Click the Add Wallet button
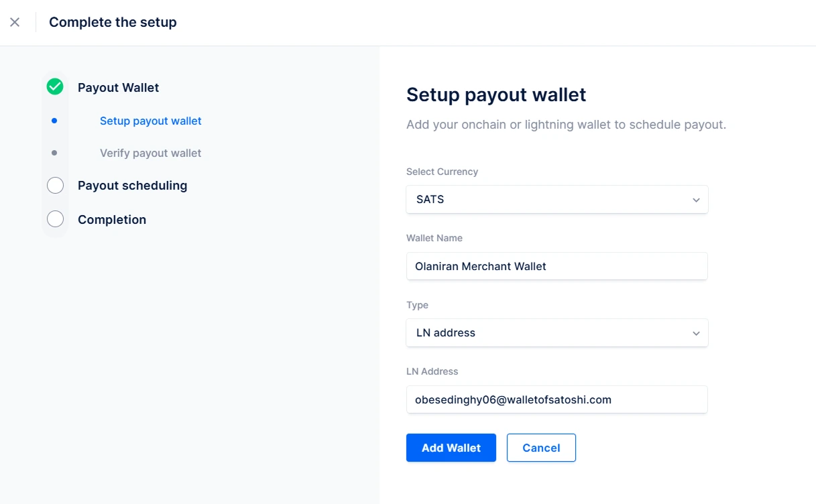 pyautogui.click(x=451, y=447)
